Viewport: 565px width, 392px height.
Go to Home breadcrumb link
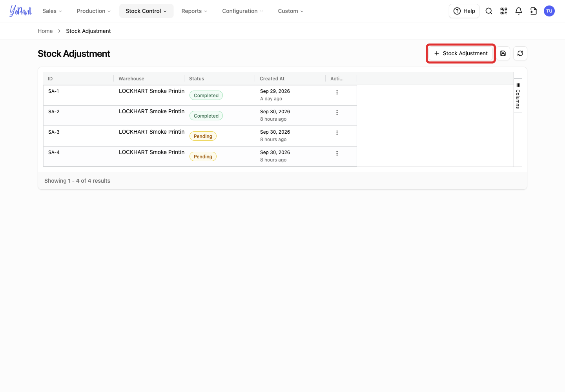coord(45,31)
